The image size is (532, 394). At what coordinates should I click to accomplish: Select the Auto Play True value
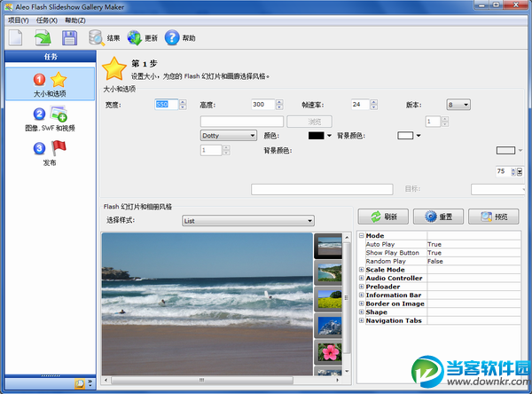[x=473, y=244]
